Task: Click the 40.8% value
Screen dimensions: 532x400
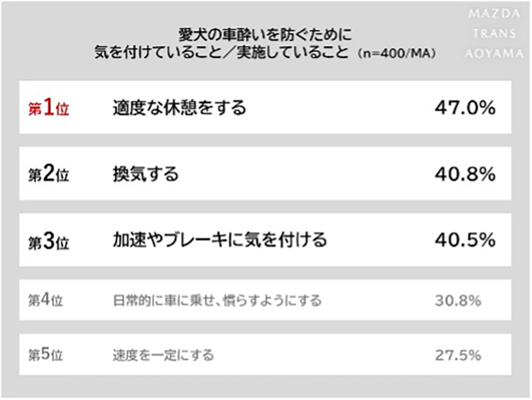Action: click(x=464, y=174)
